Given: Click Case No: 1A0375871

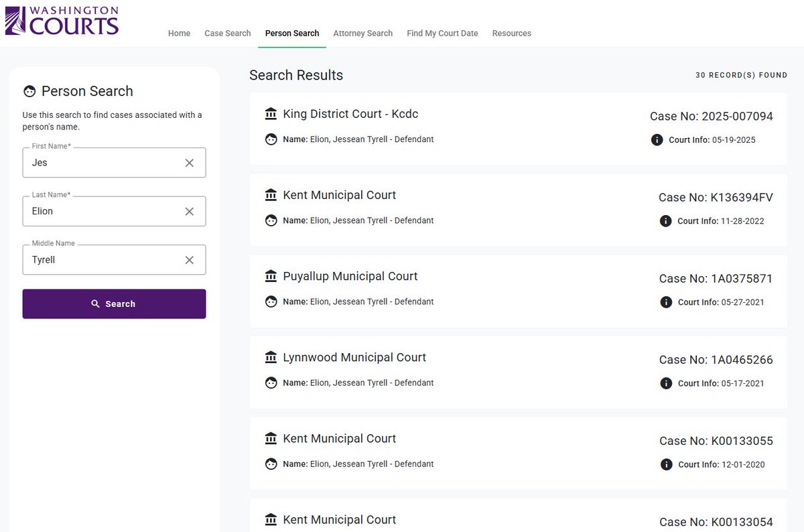Looking at the screenshot, I should coord(716,279).
